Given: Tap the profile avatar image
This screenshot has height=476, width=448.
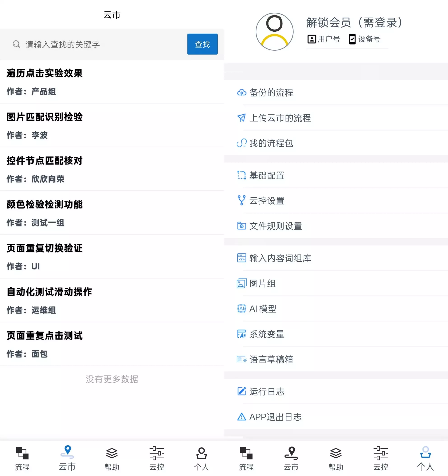Looking at the screenshot, I should click(274, 32).
